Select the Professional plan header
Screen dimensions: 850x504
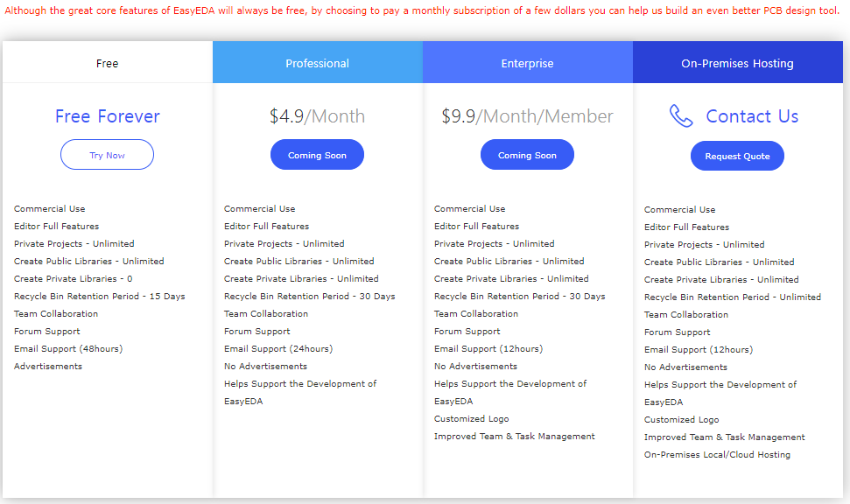pos(318,63)
